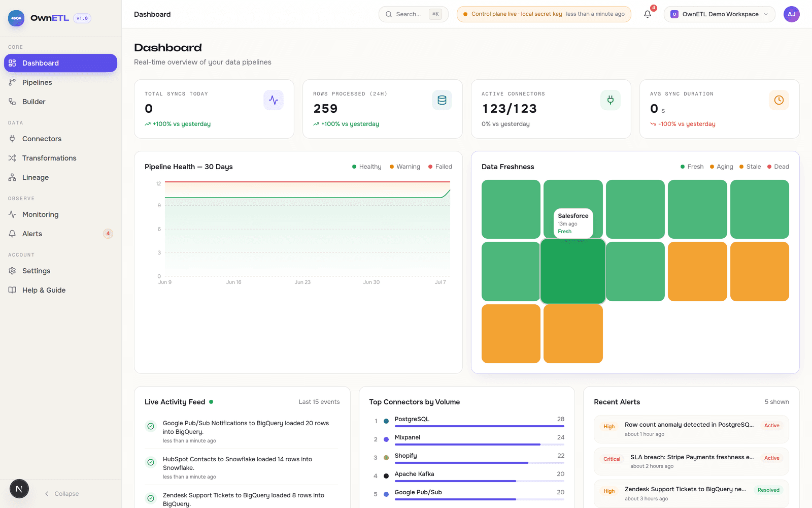
Task: Click the Builder shapes icon
Action: 12,102
